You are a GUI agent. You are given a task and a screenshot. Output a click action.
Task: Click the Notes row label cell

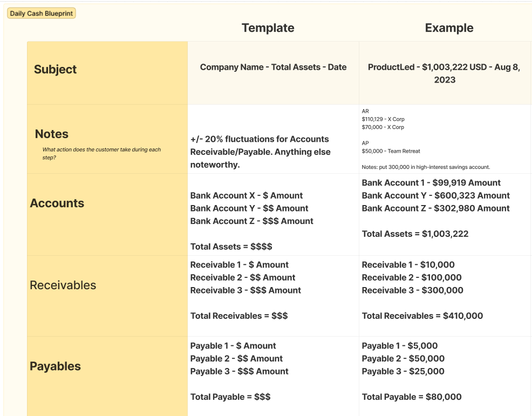(51, 134)
